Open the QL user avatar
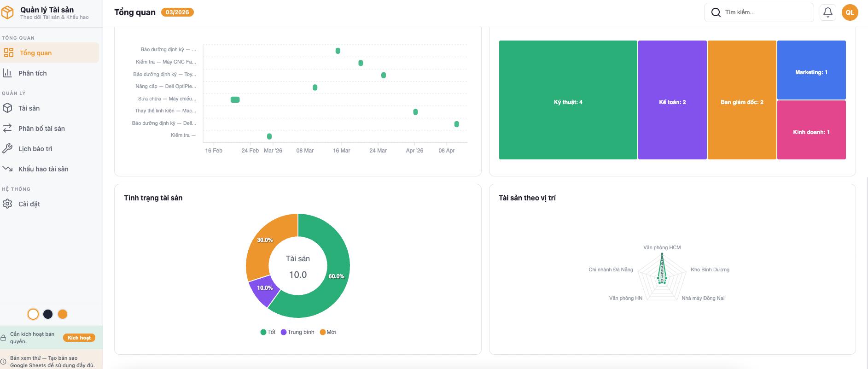The image size is (868, 369). pyautogui.click(x=850, y=12)
